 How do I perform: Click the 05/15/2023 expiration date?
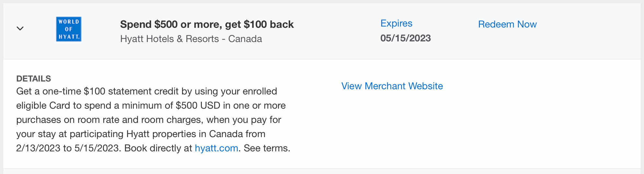405,38
